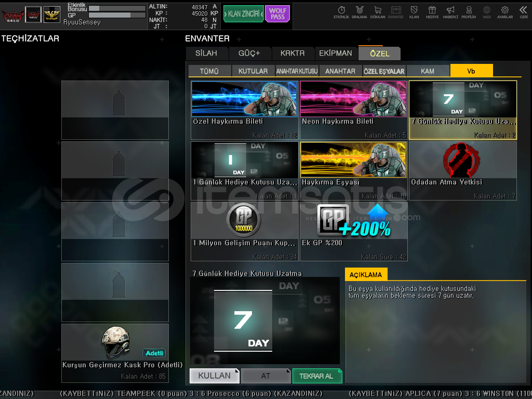This screenshot has width=532, height=399.
Task: Open the Klan shield icon
Action: [414, 12]
